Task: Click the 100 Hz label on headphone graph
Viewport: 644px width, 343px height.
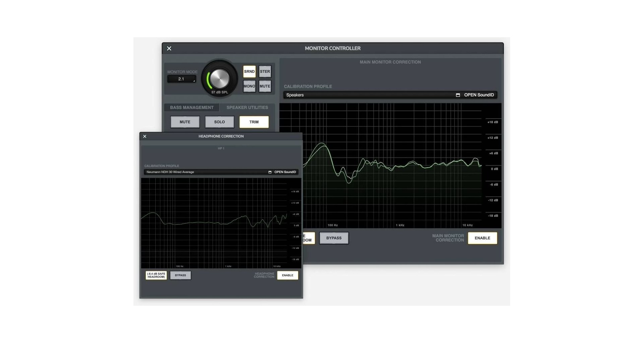Action: [x=179, y=267]
